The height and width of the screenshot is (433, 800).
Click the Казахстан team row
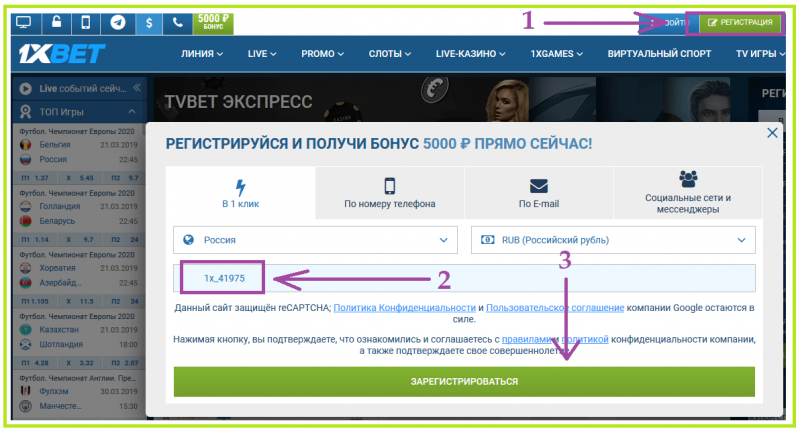[x=79, y=329]
